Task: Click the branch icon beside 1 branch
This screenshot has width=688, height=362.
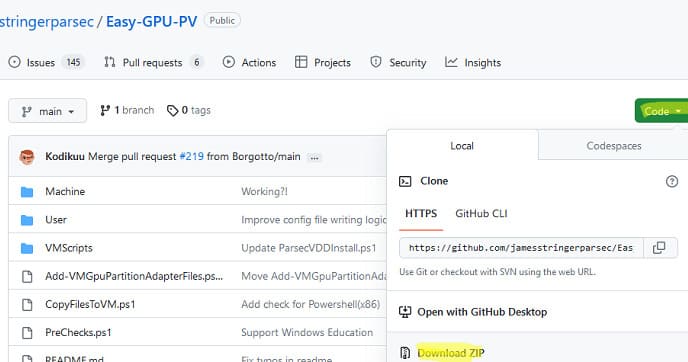Action: pos(105,111)
